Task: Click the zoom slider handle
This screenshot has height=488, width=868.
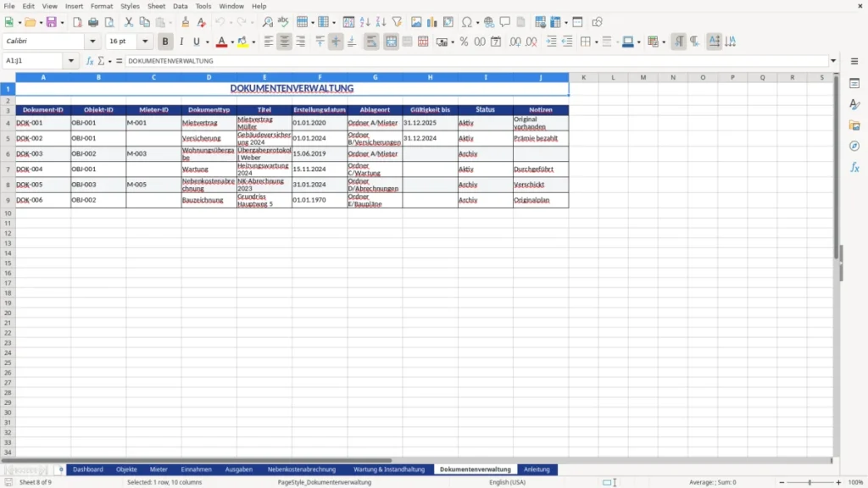Action: (x=810, y=482)
